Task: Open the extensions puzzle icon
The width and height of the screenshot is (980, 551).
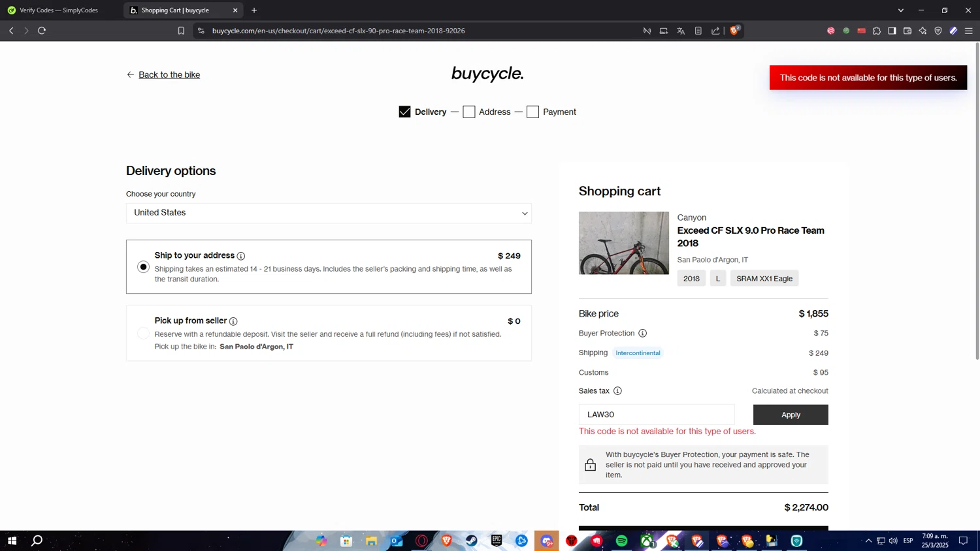Action: 877,31
